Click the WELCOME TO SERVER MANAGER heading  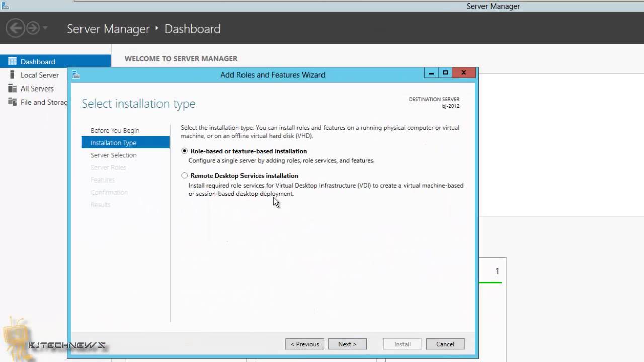tap(181, 59)
